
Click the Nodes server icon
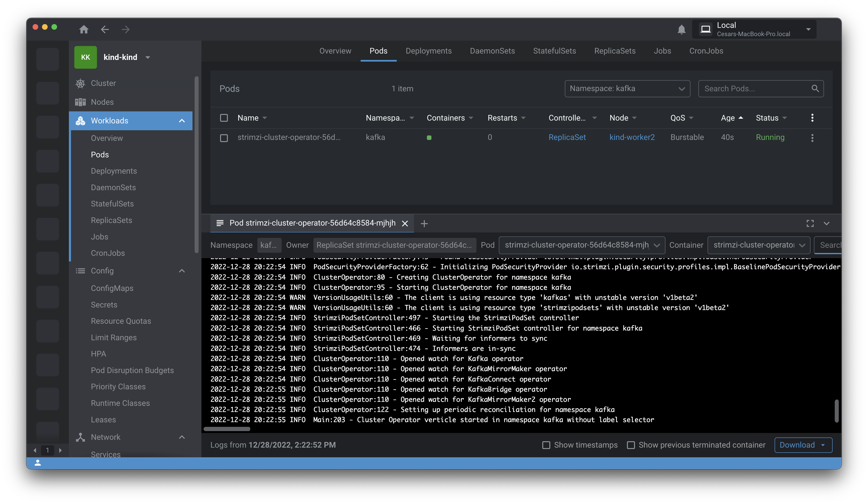tap(80, 102)
